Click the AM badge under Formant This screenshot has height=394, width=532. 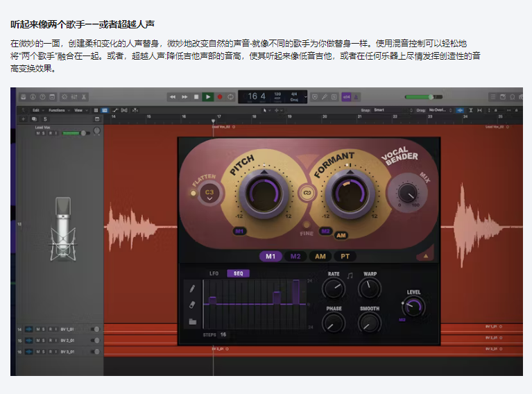[x=341, y=235]
